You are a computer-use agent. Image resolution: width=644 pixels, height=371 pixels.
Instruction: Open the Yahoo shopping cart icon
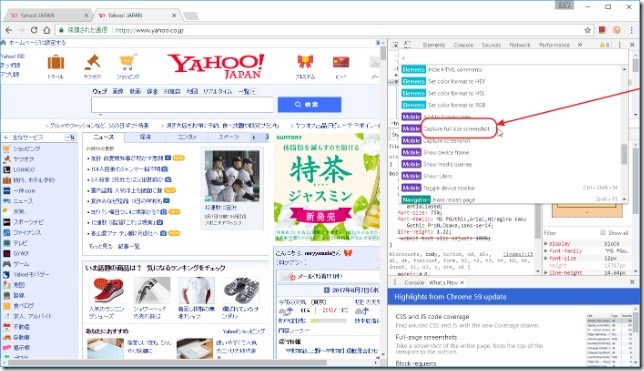(128, 62)
